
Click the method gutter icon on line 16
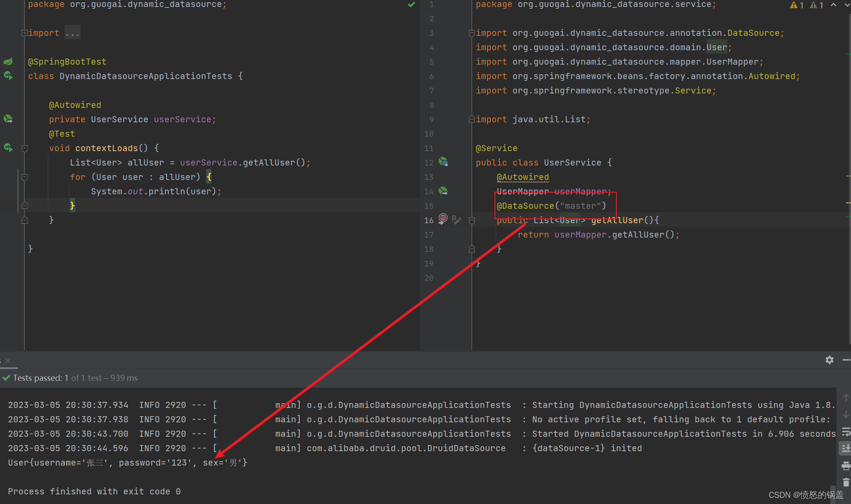[x=443, y=219]
